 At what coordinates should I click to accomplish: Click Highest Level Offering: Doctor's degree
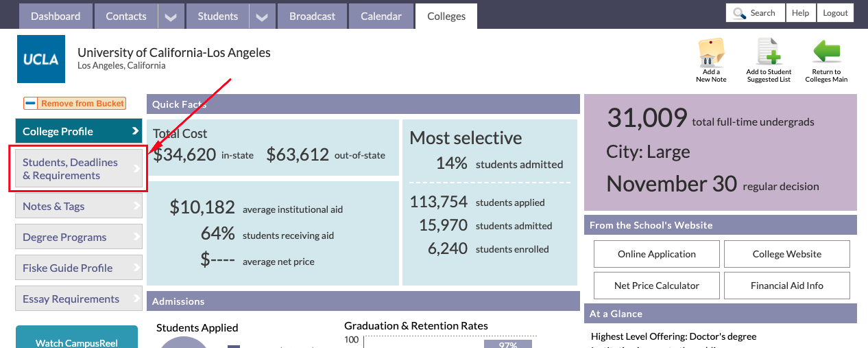[673, 336]
